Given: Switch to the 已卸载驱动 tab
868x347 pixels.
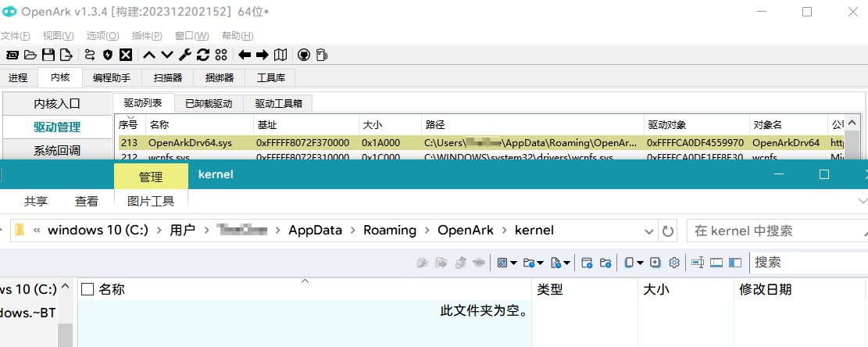Looking at the screenshot, I should point(208,103).
